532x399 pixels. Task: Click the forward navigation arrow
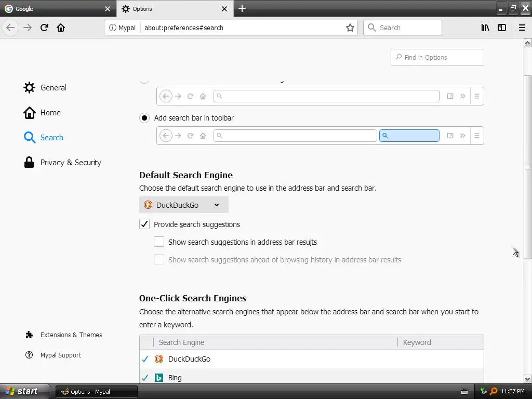point(28,28)
